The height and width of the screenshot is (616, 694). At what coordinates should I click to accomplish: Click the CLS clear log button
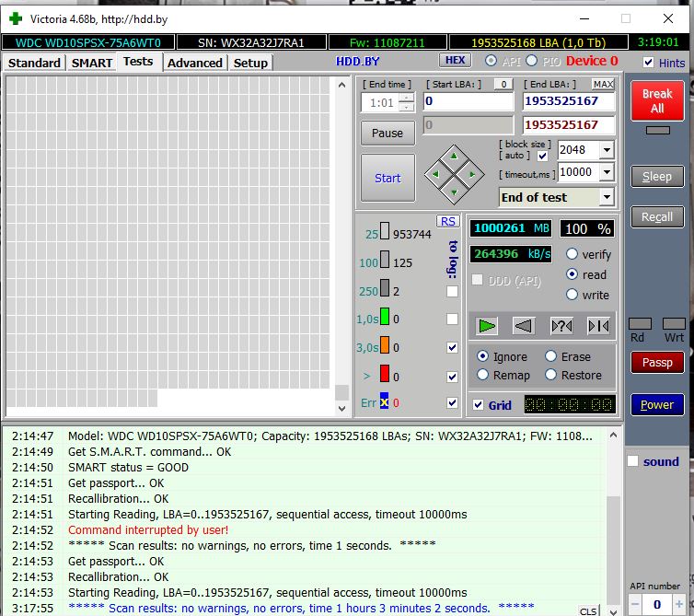[588, 611]
